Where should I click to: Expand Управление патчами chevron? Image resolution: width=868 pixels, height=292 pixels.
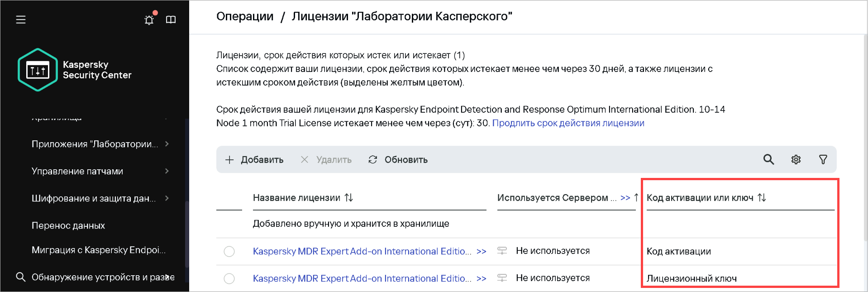(167, 171)
